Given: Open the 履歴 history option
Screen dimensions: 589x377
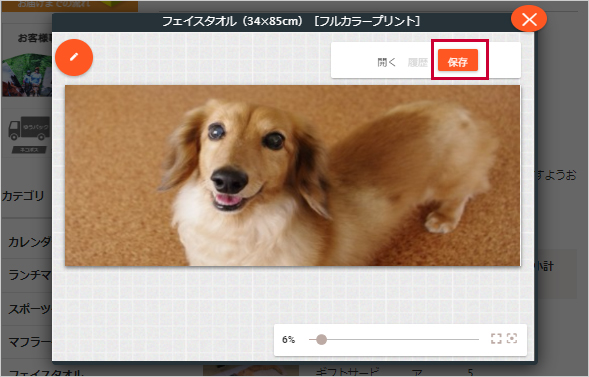Looking at the screenshot, I should (x=418, y=62).
